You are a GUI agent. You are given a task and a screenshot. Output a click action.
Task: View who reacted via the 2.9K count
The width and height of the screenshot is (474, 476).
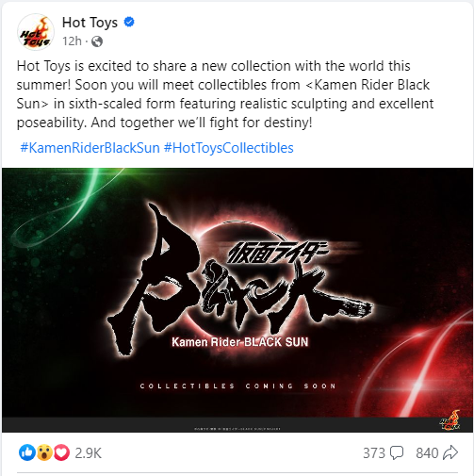pos(89,453)
